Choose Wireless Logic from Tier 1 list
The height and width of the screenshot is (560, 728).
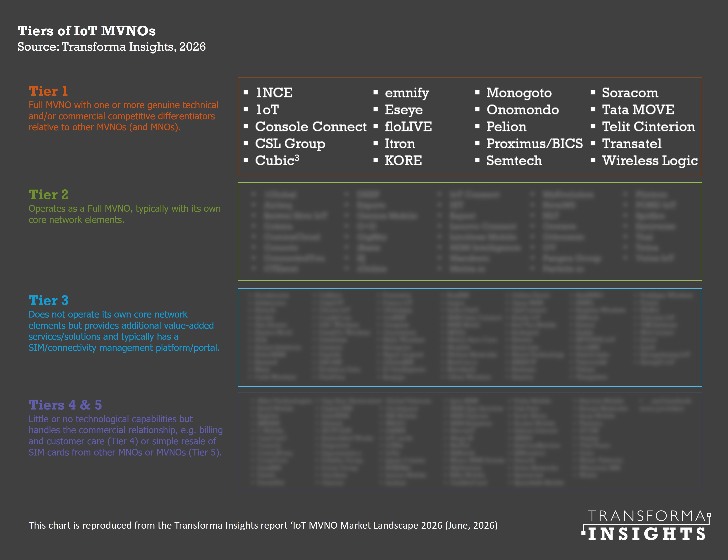[650, 161]
